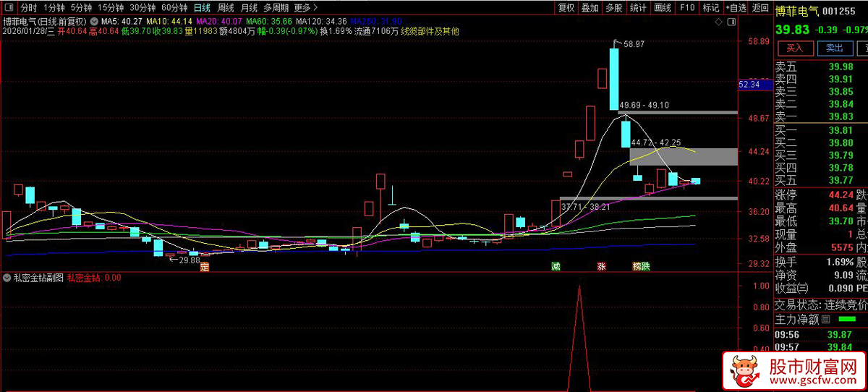
Task: Select the 60分钟 period tab
Action: [174, 8]
